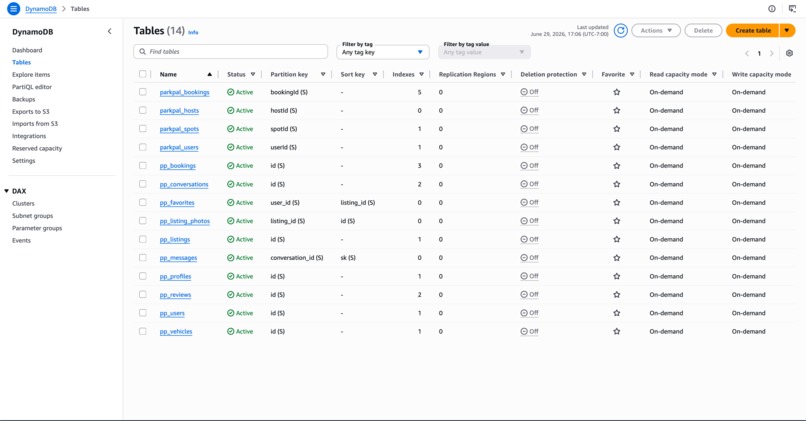The height and width of the screenshot is (421, 806).
Task: Open the Info link beside Tables heading
Action: 193,32
